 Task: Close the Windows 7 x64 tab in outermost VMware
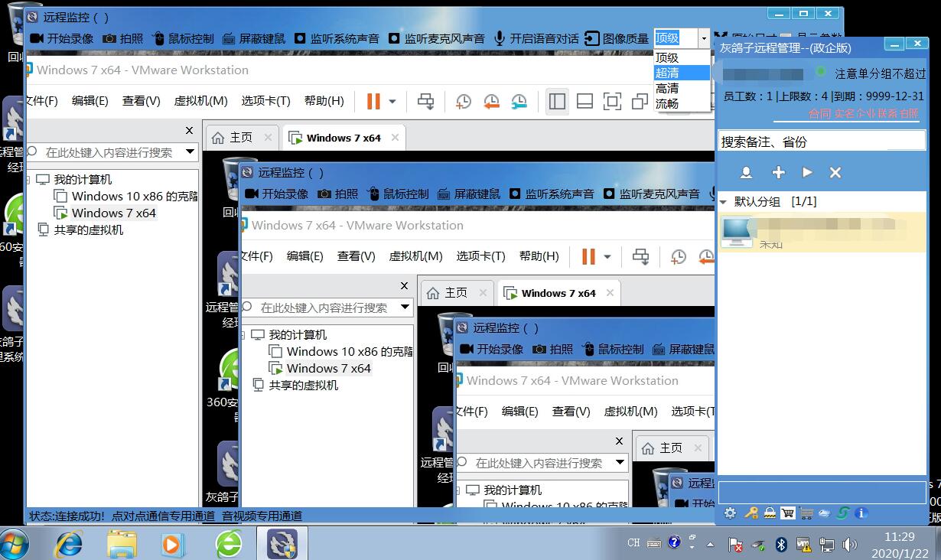[395, 138]
